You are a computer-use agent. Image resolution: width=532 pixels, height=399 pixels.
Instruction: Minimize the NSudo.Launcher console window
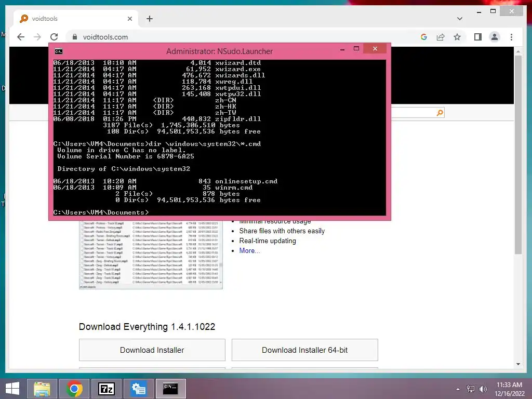pos(342,49)
